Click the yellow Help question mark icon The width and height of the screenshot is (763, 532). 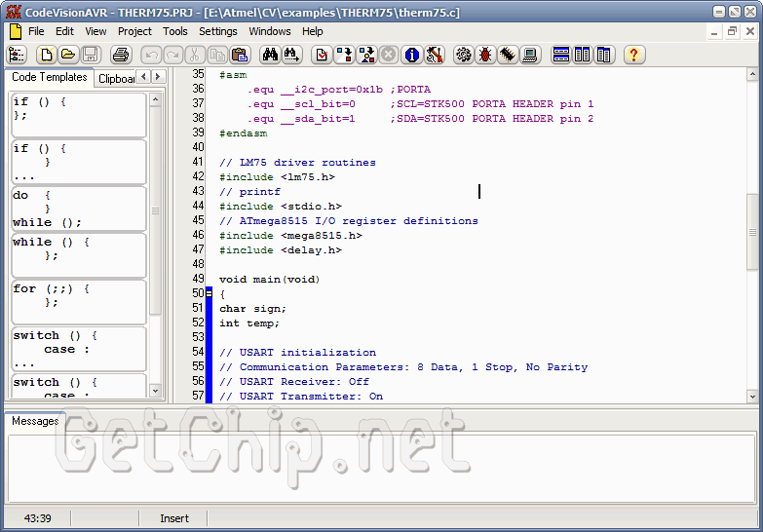[633, 55]
